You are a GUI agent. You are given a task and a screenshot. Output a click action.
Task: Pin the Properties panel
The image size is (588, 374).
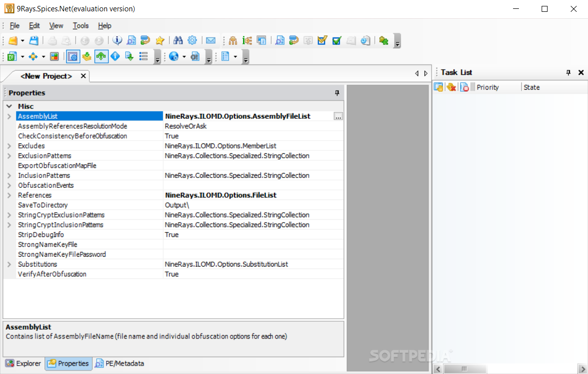337,93
